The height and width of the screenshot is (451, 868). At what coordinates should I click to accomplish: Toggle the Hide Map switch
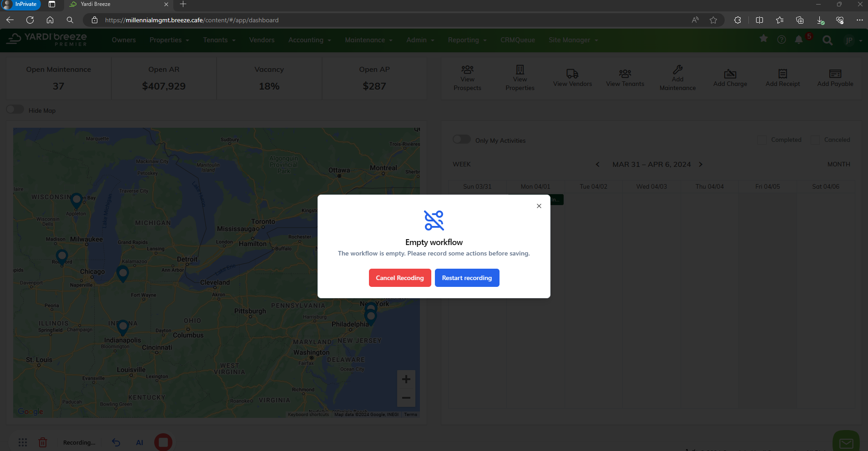(x=15, y=110)
